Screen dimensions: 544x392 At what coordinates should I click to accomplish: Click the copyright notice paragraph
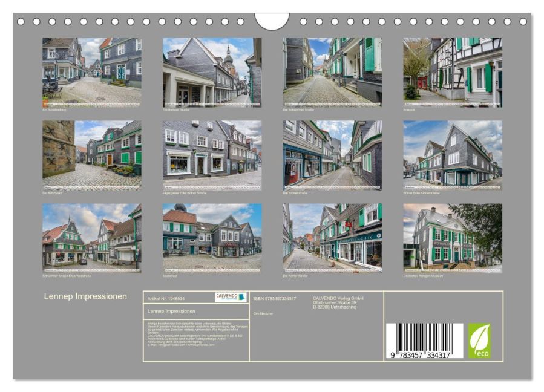(197, 335)
